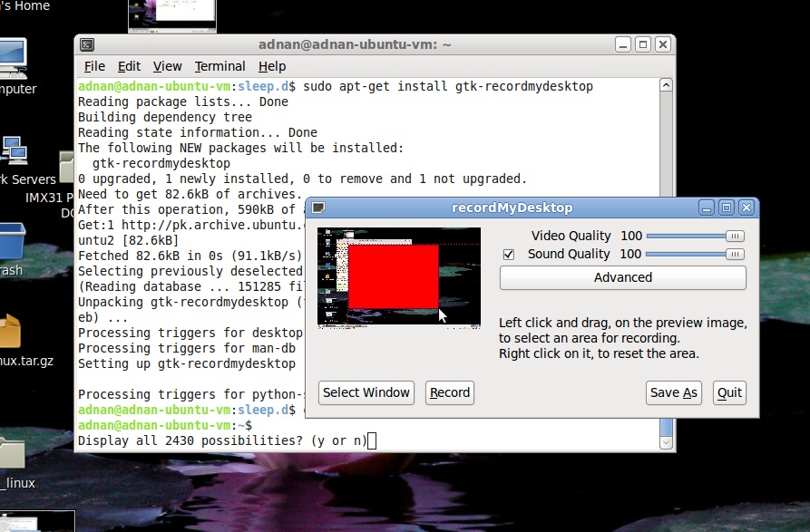Click the Select Window button

tap(366, 392)
